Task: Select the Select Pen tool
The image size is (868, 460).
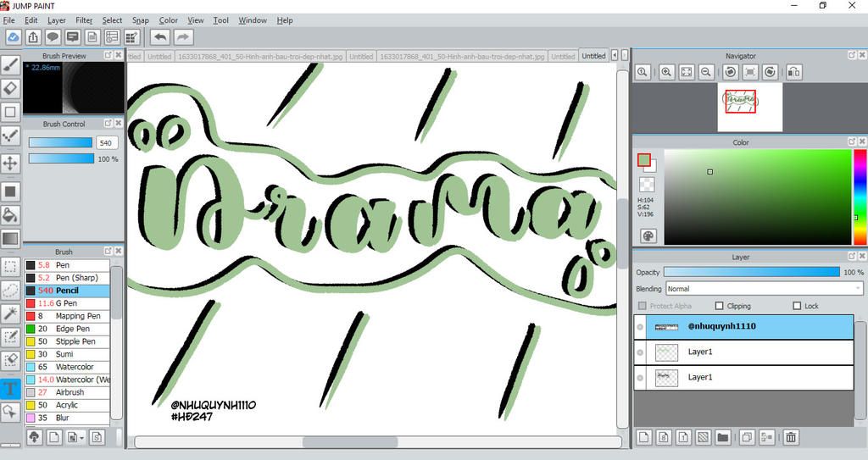Action: [x=10, y=338]
